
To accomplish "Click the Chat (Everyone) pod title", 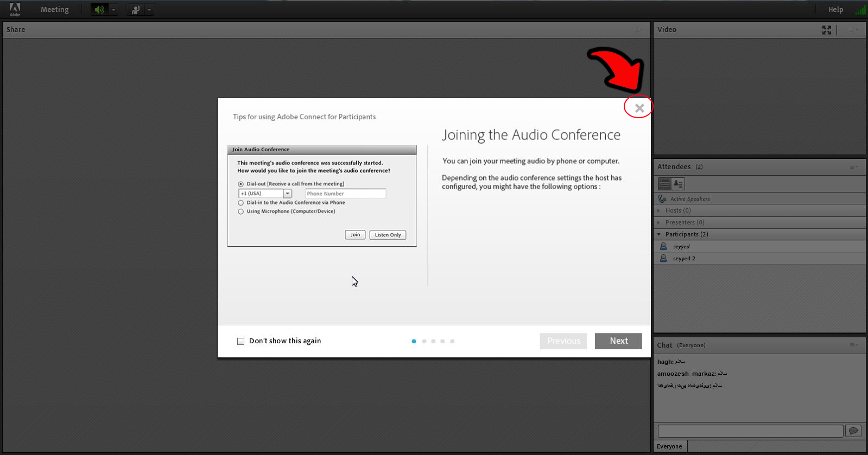I will click(681, 345).
